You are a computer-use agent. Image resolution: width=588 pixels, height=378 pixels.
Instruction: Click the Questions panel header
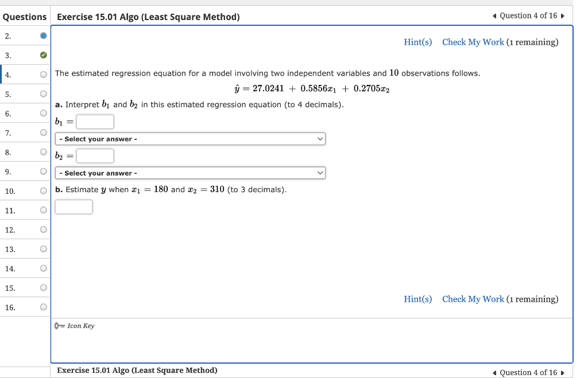25,17
